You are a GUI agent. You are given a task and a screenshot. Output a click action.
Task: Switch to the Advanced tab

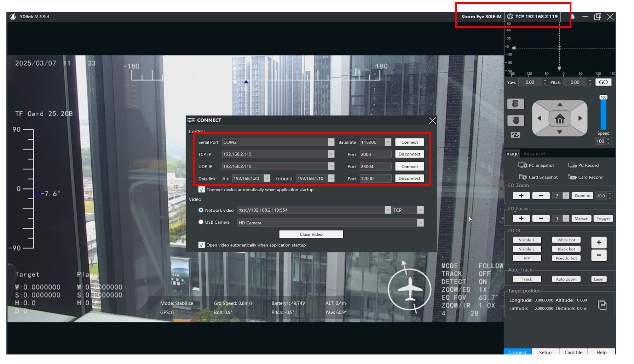pyautogui.click(x=534, y=154)
